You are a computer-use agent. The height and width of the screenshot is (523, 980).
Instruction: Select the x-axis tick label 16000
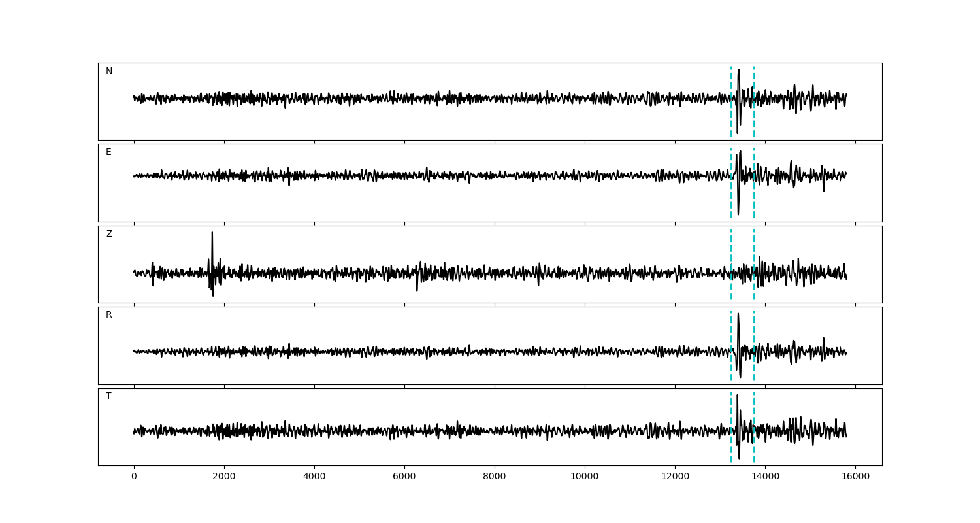point(855,477)
